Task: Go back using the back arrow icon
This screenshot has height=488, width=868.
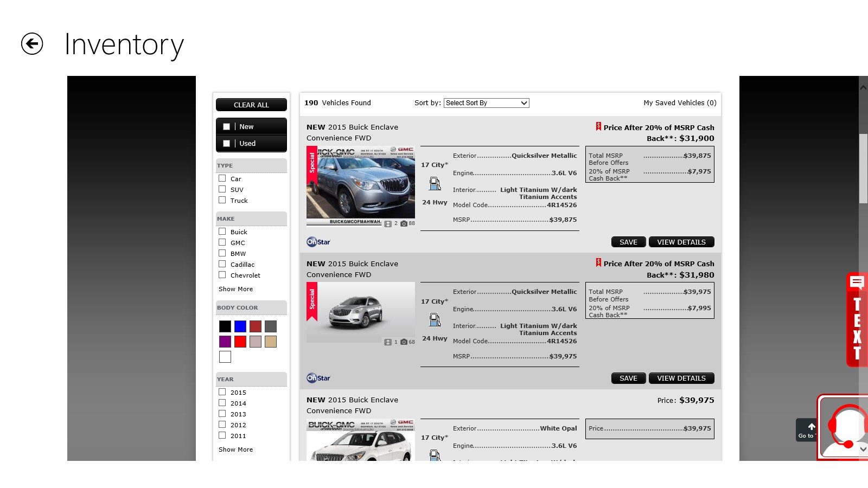Action: tap(32, 44)
